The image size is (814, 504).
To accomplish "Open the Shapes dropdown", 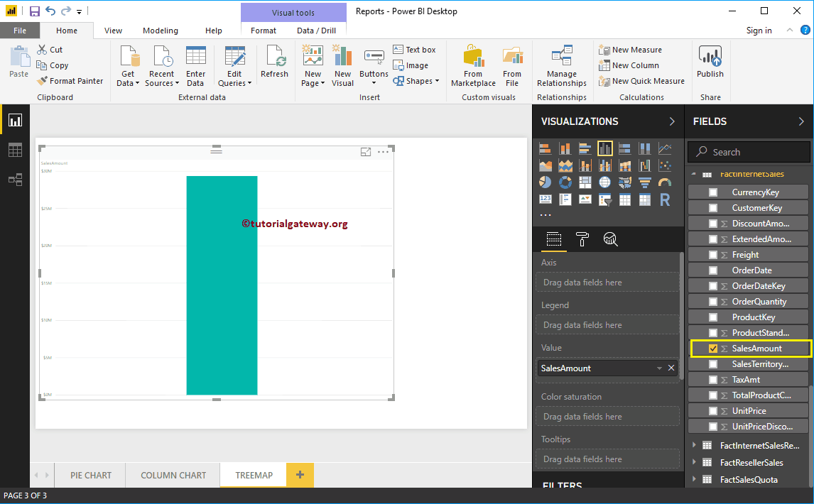I will click(x=416, y=81).
